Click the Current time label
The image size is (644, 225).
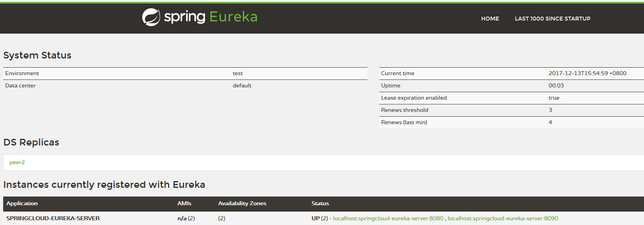[397, 73]
